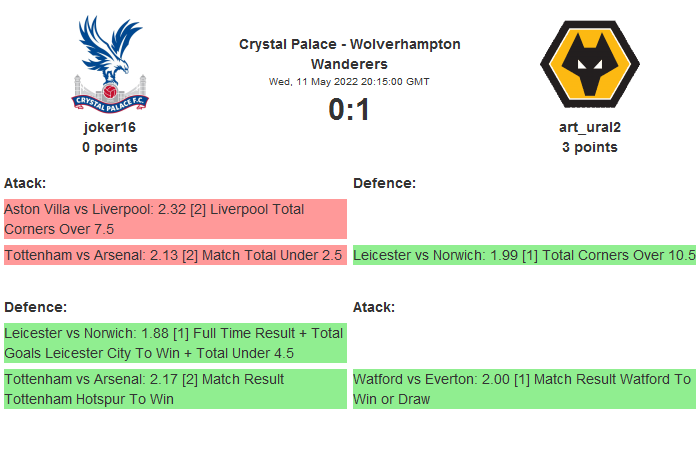
Task: Select the Aston Villa vs Liverpool corners bet
Action: tap(175, 219)
